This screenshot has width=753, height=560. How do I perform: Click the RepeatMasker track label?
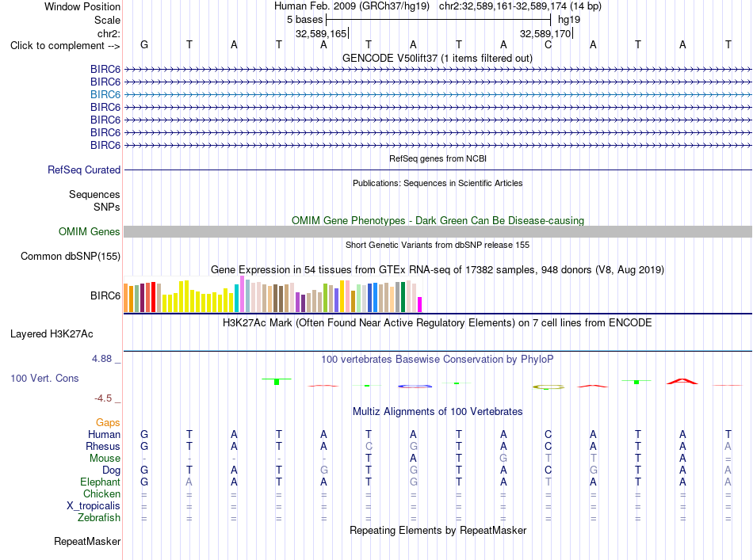click(87, 541)
